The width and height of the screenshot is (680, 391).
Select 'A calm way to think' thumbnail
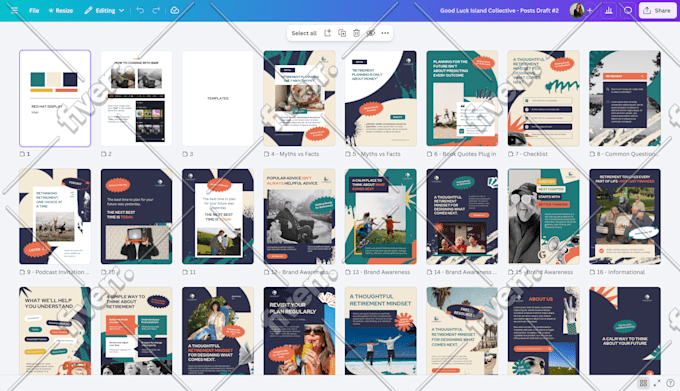(625, 331)
